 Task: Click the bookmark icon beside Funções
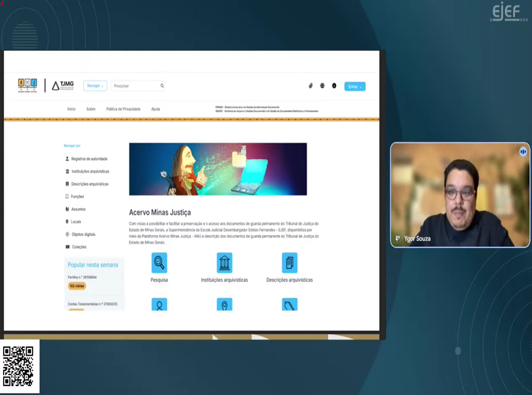(x=67, y=196)
